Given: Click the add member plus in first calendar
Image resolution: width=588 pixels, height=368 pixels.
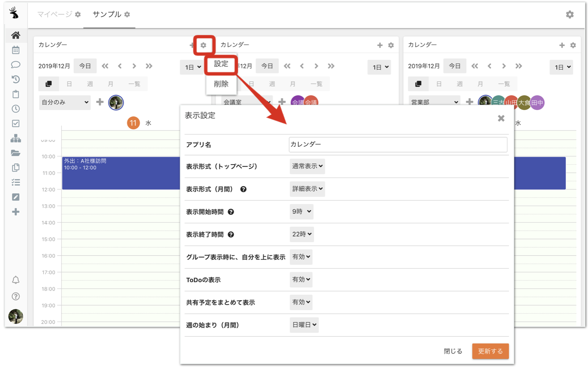Looking at the screenshot, I should click(100, 102).
